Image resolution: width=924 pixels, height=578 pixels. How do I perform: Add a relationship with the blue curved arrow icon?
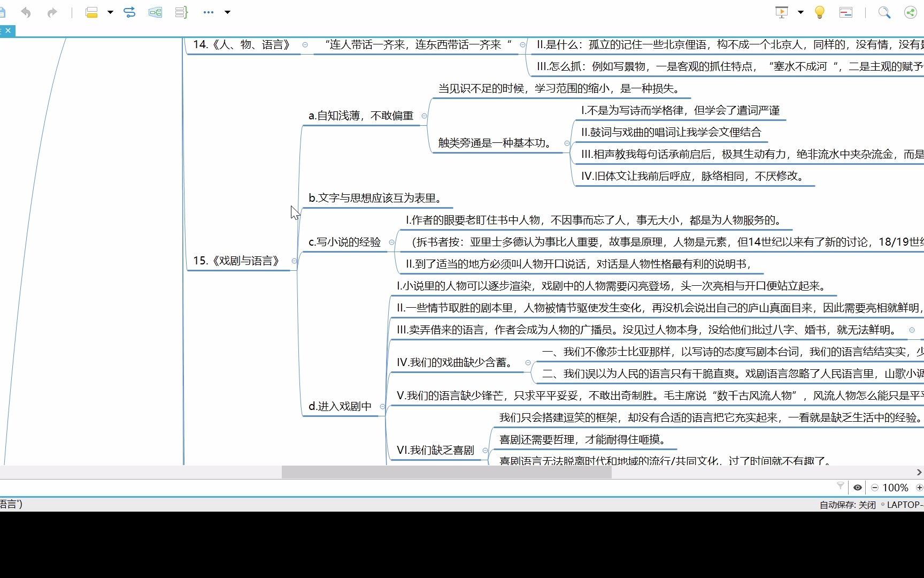(129, 12)
